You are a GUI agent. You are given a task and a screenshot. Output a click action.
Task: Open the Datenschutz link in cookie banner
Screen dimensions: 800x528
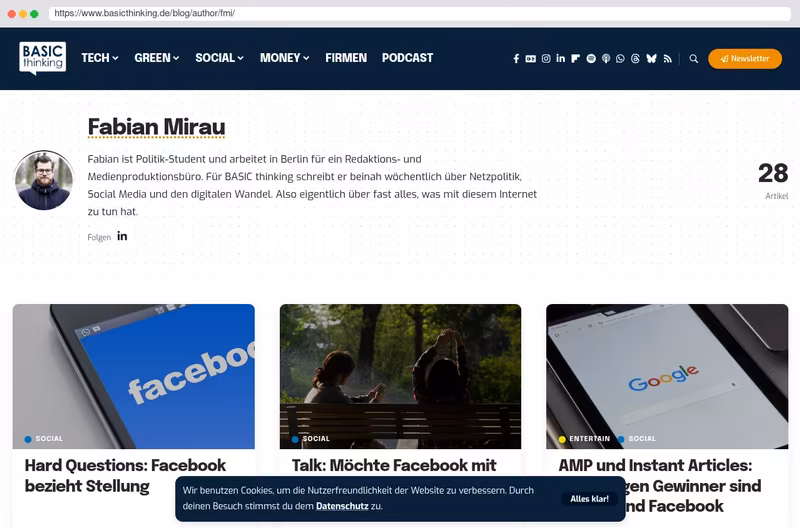tap(342, 506)
